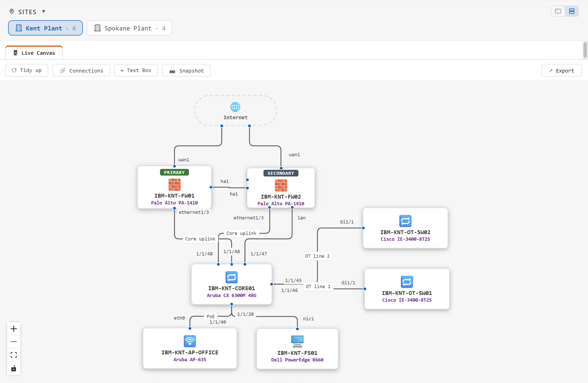Viewport: 588px width, 383px height.
Task: Switch to split pane layout view
Action: click(572, 11)
